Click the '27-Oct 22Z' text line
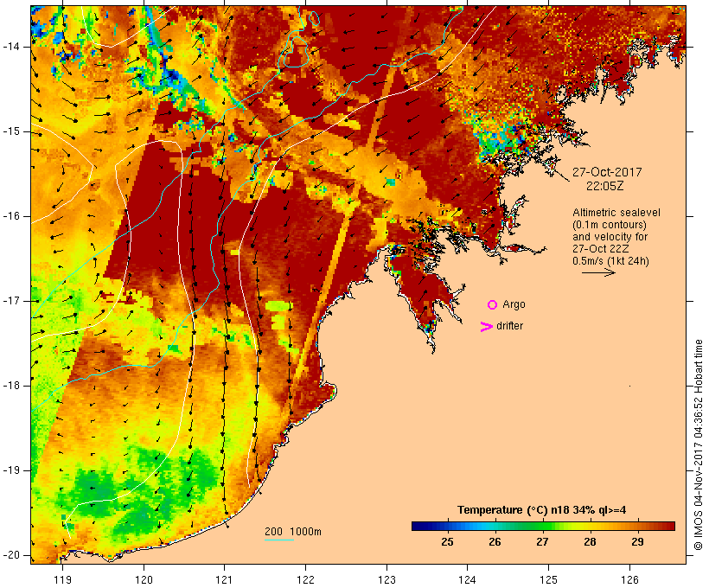 click(x=600, y=249)
